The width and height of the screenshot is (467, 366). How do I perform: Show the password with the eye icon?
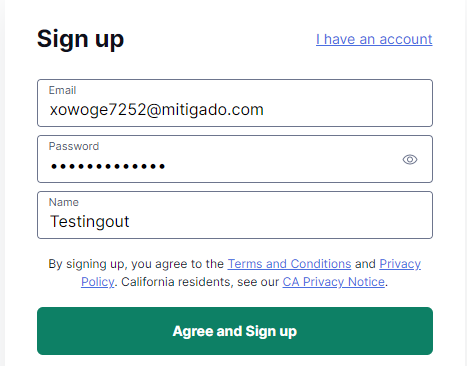tap(410, 159)
